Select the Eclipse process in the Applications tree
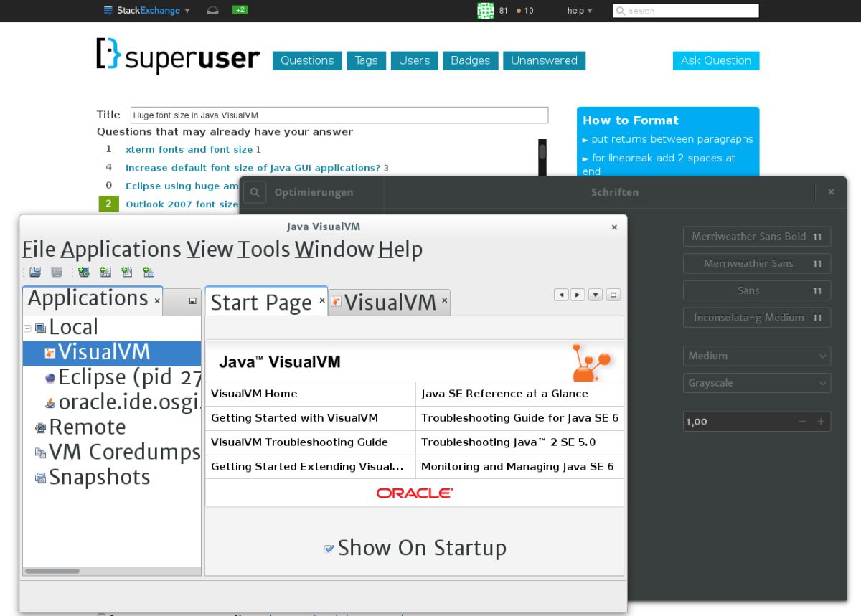 [x=122, y=377]
